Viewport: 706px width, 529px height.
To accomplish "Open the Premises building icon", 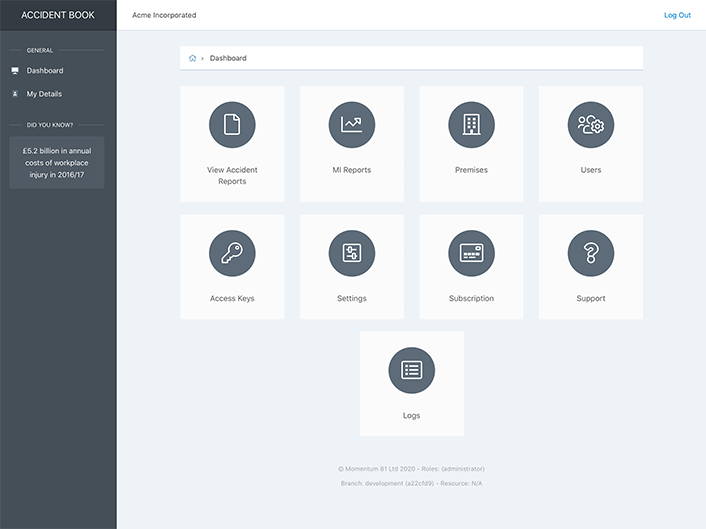I will point(471,125).
